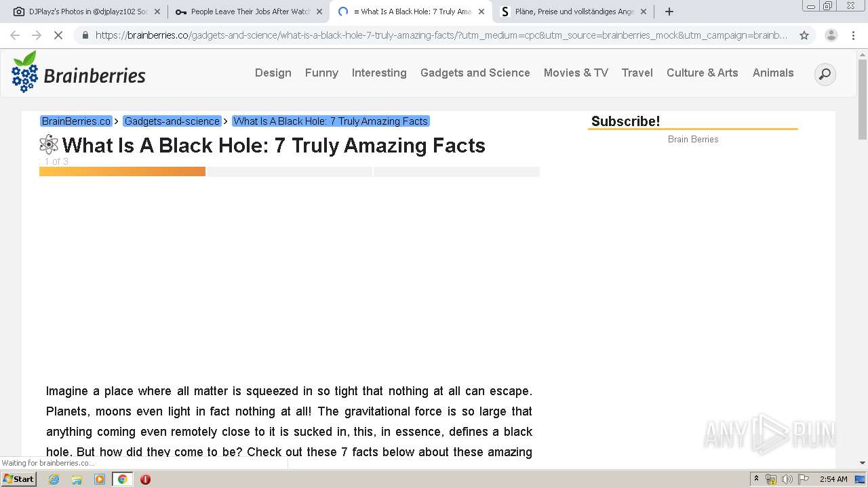Close the Pläne, Preise tab

[644, 12]
